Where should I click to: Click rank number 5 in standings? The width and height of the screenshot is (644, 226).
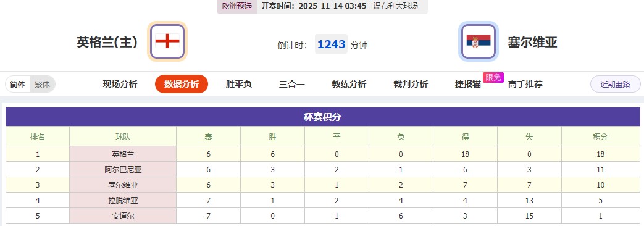(x=38, y=216)
